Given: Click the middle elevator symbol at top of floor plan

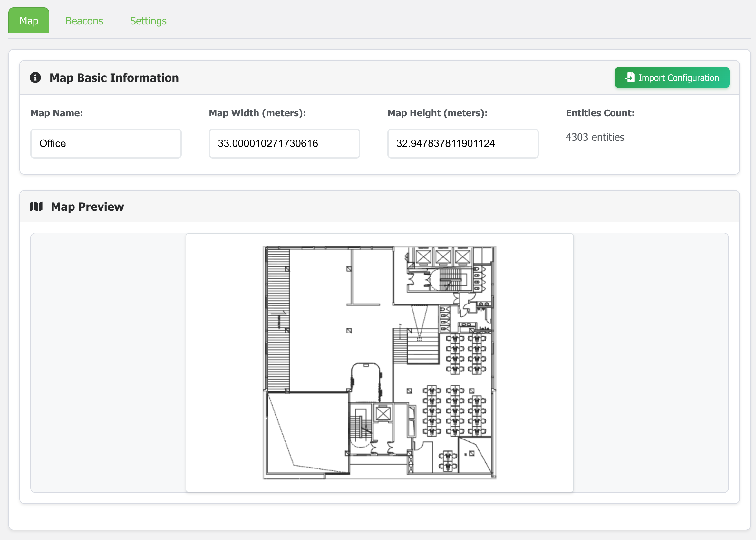Looking at the screenshot, I should 443,256.
